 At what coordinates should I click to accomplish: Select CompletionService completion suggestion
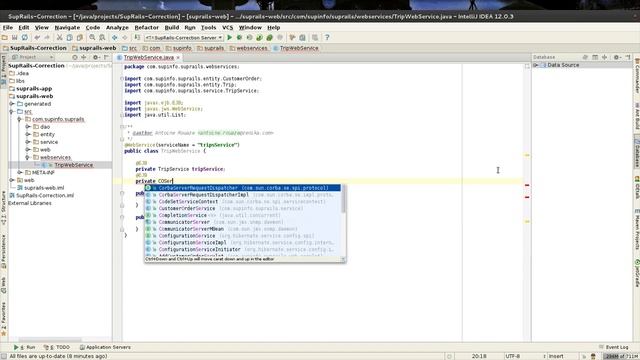point(242,215)
